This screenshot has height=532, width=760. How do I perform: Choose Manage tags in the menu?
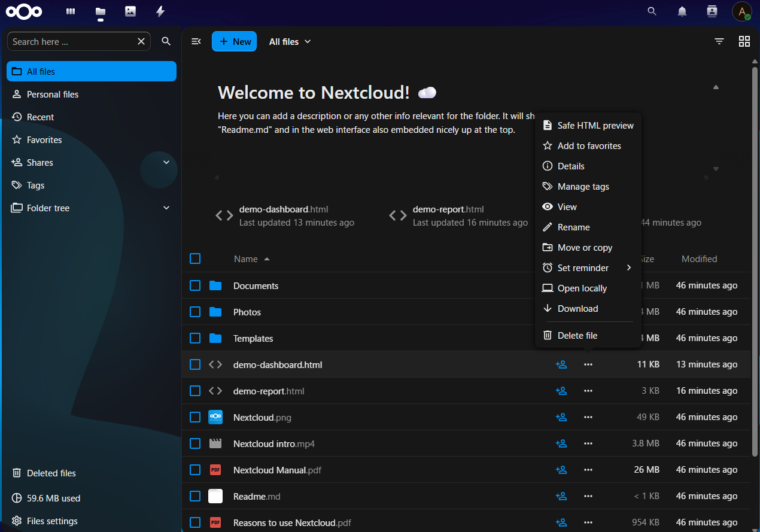pyautogui.click(x=587, y=186)
